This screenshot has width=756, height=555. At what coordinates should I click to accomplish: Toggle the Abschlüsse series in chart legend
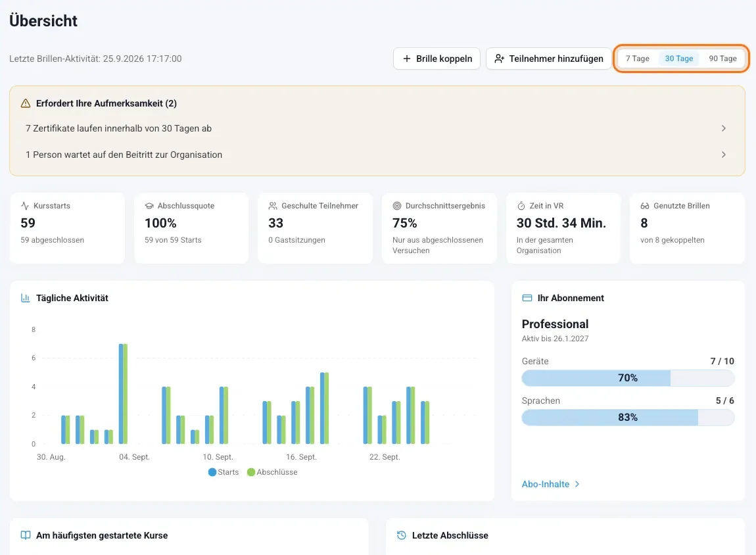coord(272,472)
